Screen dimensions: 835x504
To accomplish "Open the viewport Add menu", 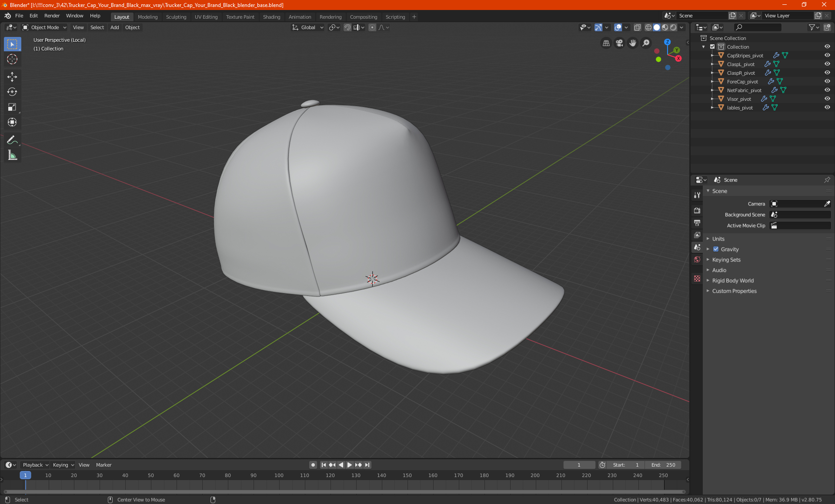I will click(x=114, y=27).
